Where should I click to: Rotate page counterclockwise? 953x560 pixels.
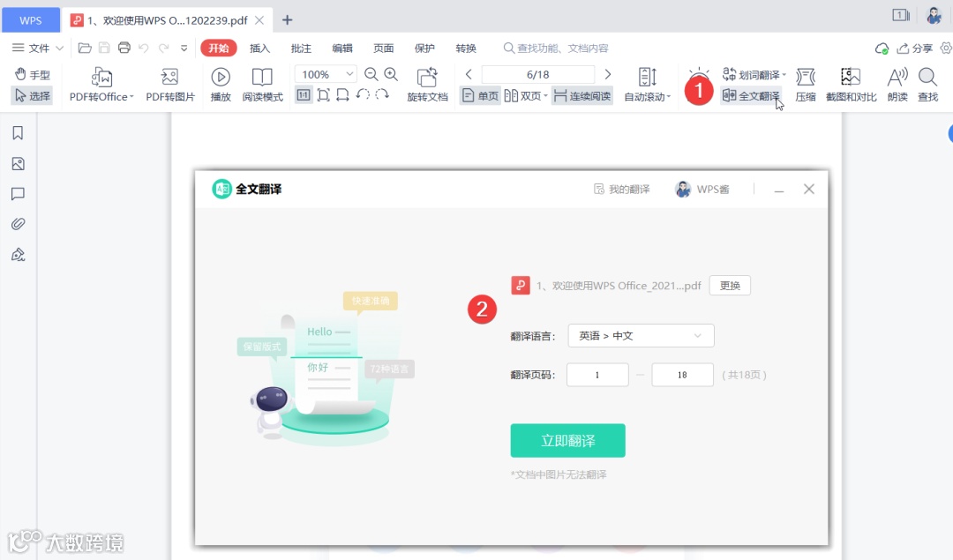pyautogui.click(x=363, y=94)
